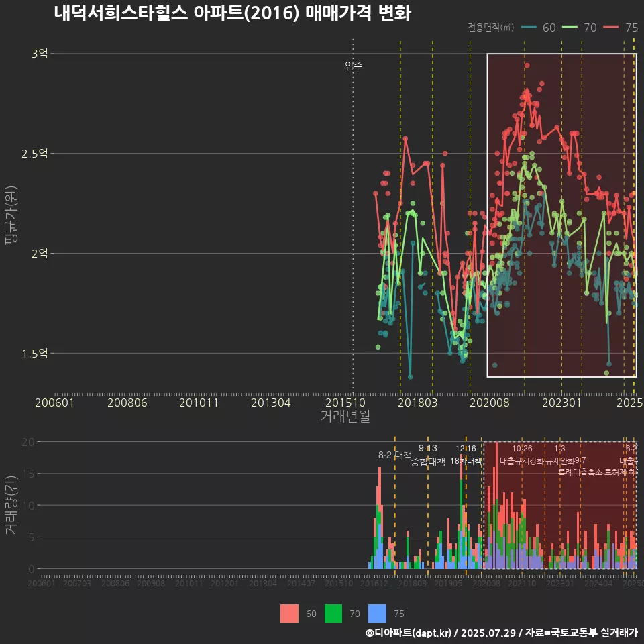Image resolution: width=644 pixels, height=644 pixels.
Task: Click '201612' on the volume chart x-axis
Action: [x=374, y=583]
